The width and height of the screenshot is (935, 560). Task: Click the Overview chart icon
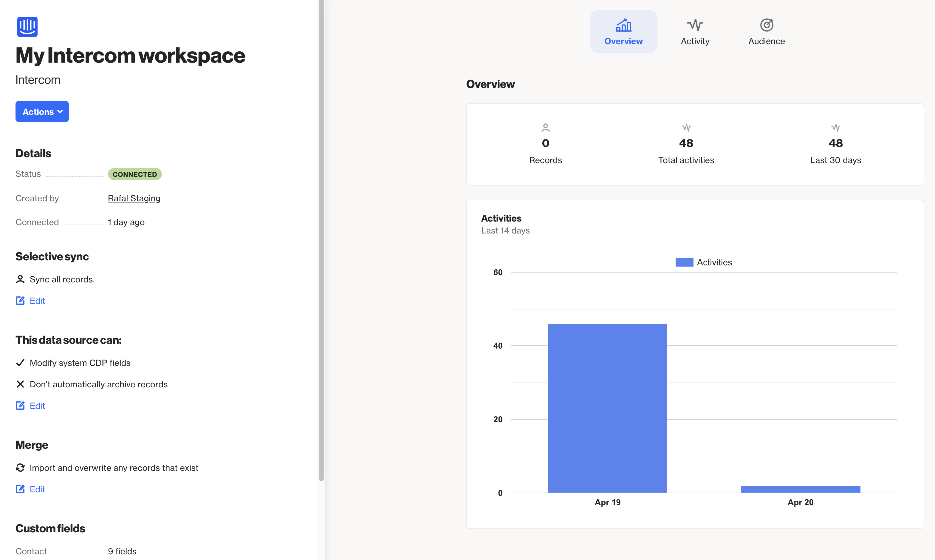point(623,25)
